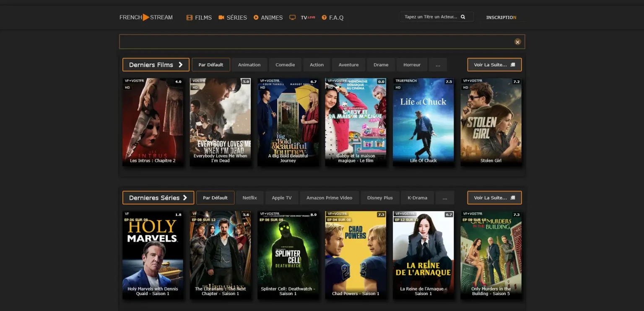Click the 4.0 rating on Les Intrus
Image resolution: width=644 pixels, height=311 pixels.
click(178, 82)
